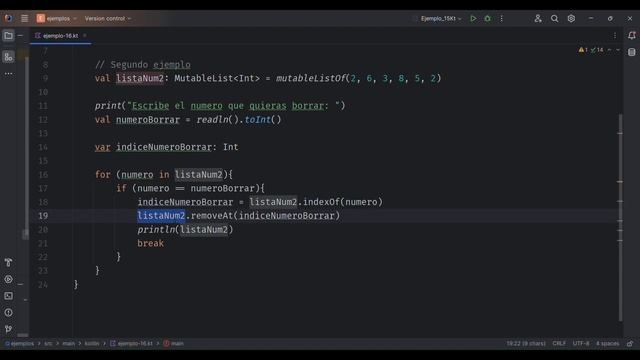The image size is (640, 360).
Task: Click line number 19 in the gutter
Action: [43, 216]
